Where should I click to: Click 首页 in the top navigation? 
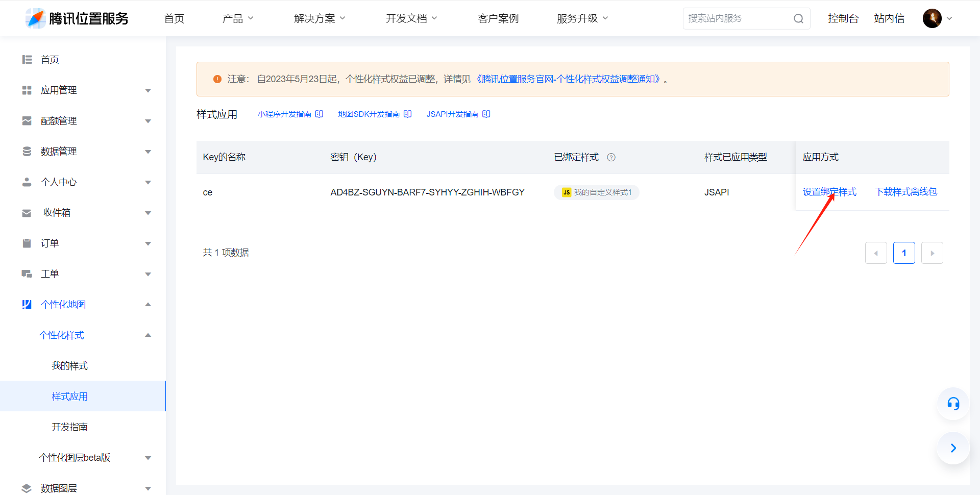[x=174, y=18]
